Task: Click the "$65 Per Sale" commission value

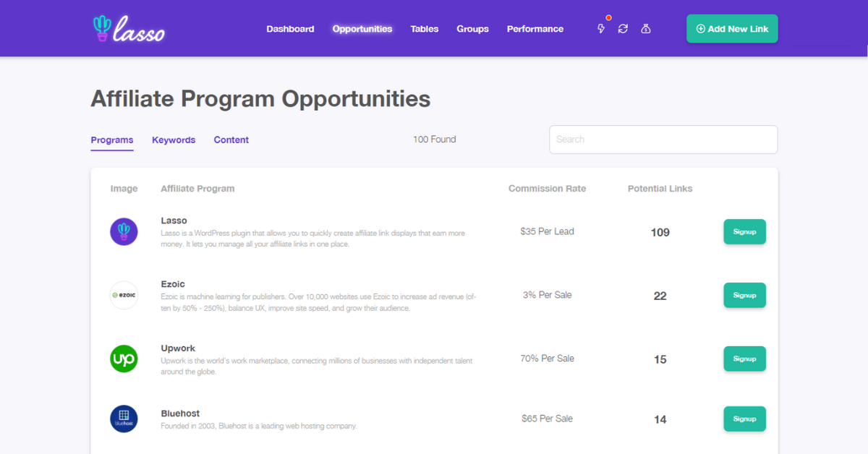Action: (547, 419)
